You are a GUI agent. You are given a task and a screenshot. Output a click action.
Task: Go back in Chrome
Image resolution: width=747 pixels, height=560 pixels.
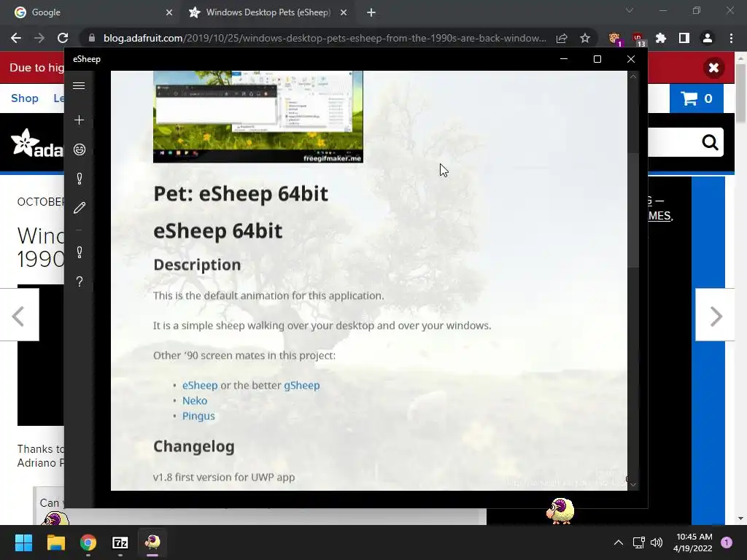(x=16, y=38)
